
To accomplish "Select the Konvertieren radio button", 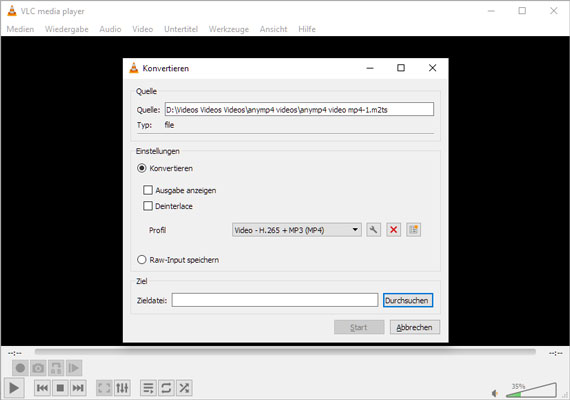I will pyautogui.click(x=141, y=168).
